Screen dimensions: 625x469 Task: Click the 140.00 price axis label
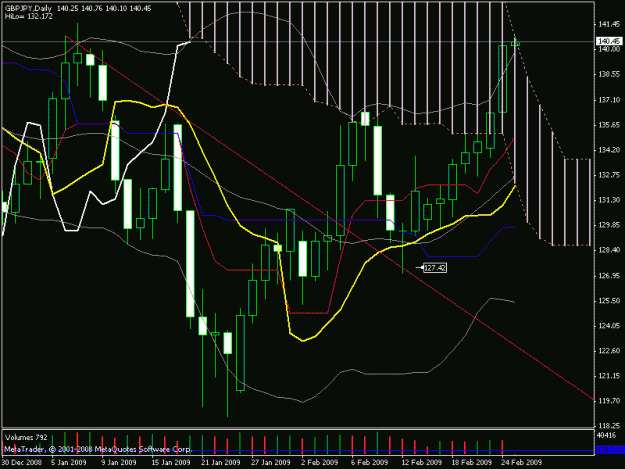(609, 49)
